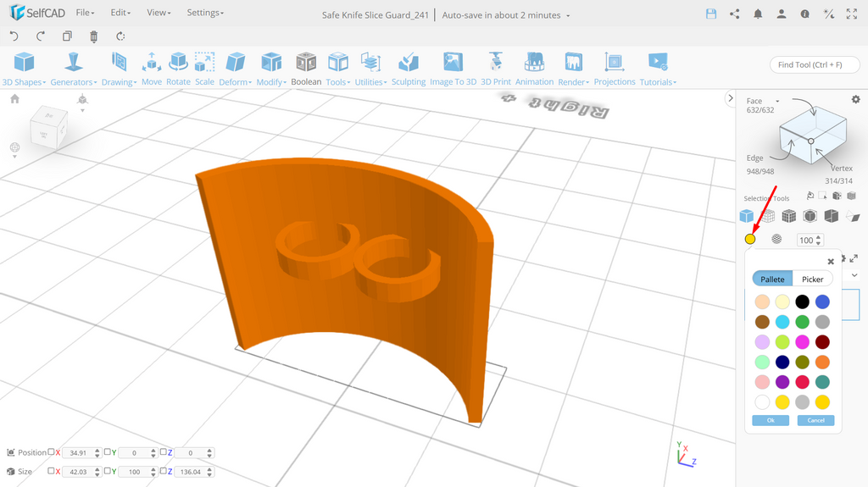Pick the orange palette swatch
This screenshot has height=487, width=868.
822,362
